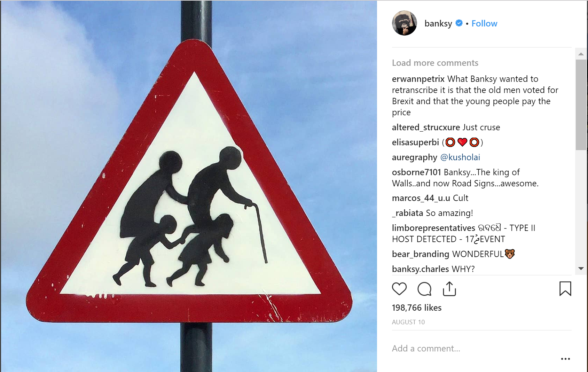
Task: Click the comments scrollbar down arrow
Action: point(581,269)
